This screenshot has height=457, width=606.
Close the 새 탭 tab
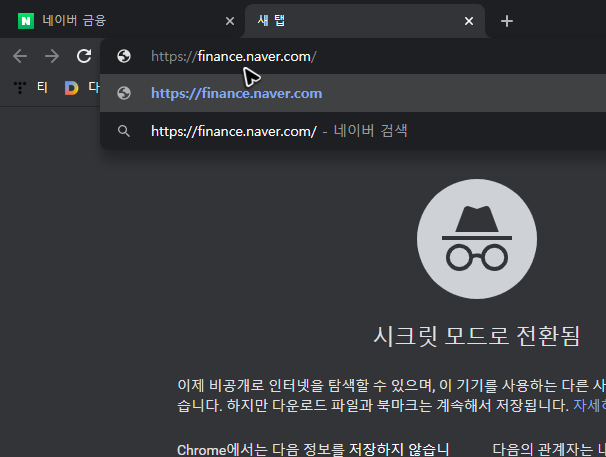tap(469, 21)
